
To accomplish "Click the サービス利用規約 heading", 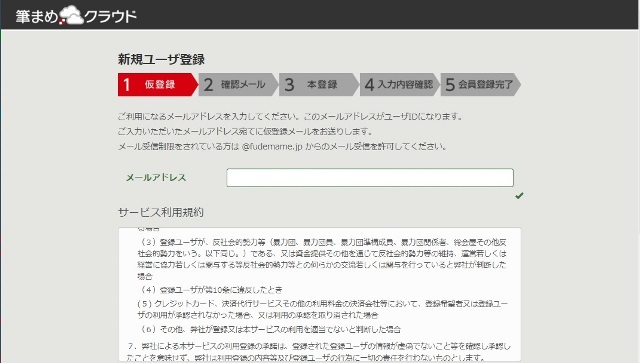I will 160,212.
